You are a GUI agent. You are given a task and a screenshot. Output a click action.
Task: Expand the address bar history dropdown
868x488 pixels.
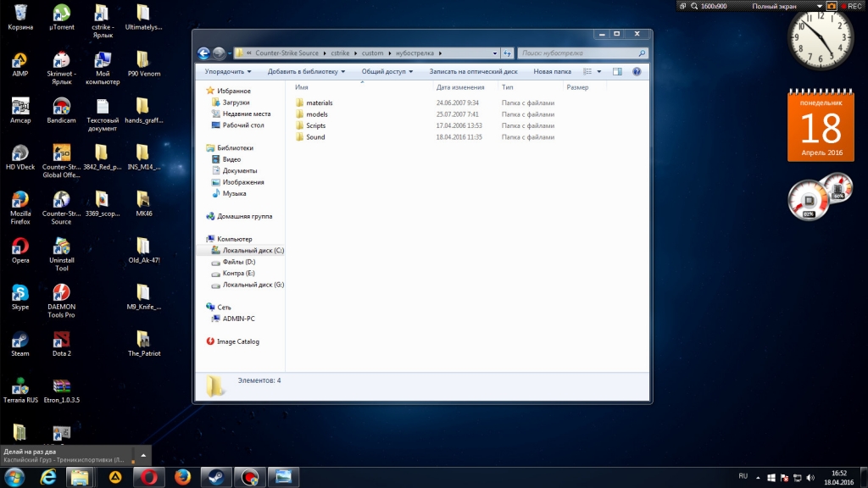(x=495, y=53)
